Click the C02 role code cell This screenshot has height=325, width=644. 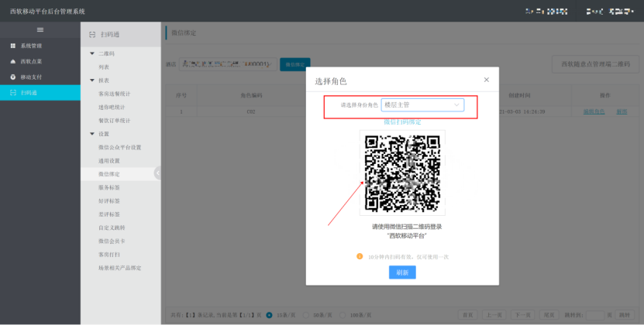(251, 111)
